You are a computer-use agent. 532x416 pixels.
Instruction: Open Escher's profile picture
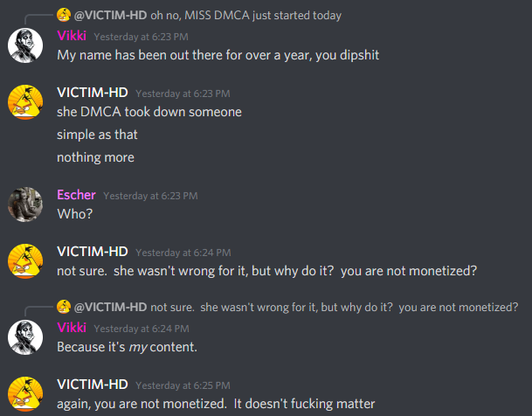click(x=25, y=205)
